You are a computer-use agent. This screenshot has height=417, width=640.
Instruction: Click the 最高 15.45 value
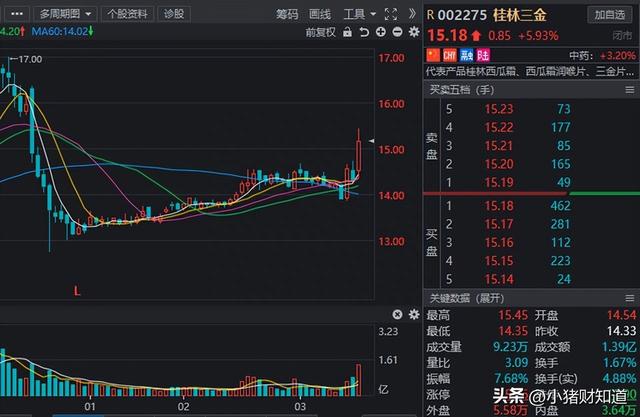pyautogui.click(x=513, y=315)
